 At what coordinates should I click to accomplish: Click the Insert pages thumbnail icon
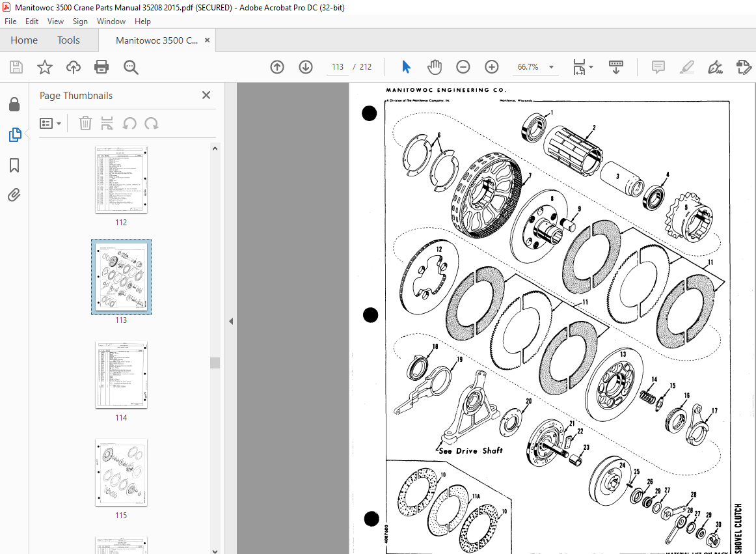click(107, 123)
